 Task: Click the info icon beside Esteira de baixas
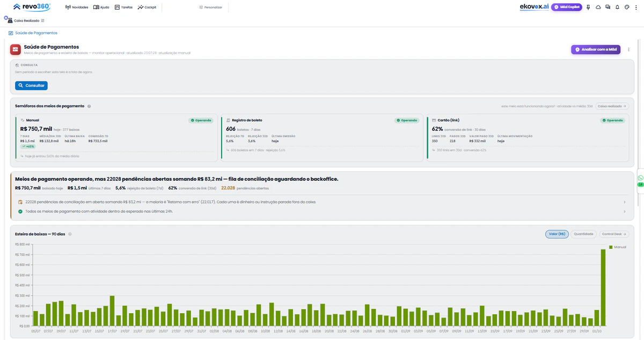(70, 234)
